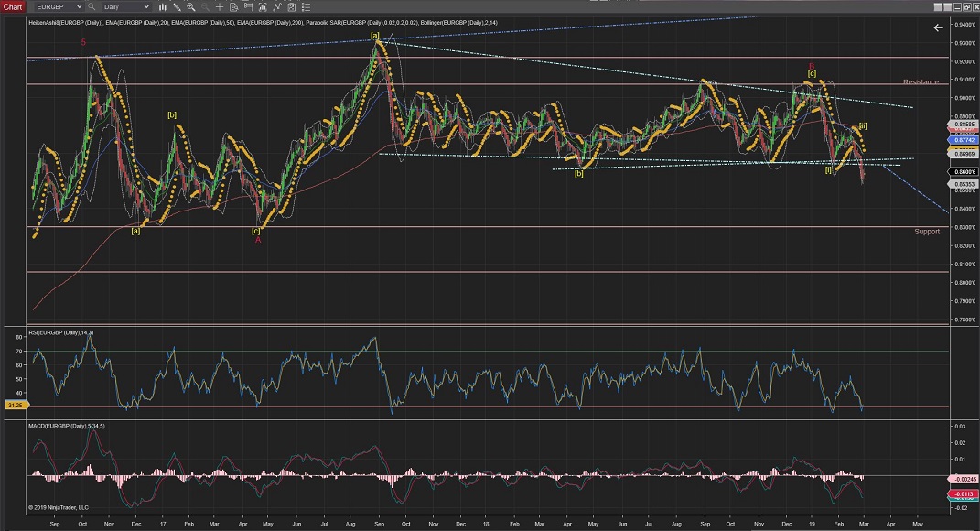
Task: Open the chart properties list icon
Action: pyautogui.click(x=306, y=7)
